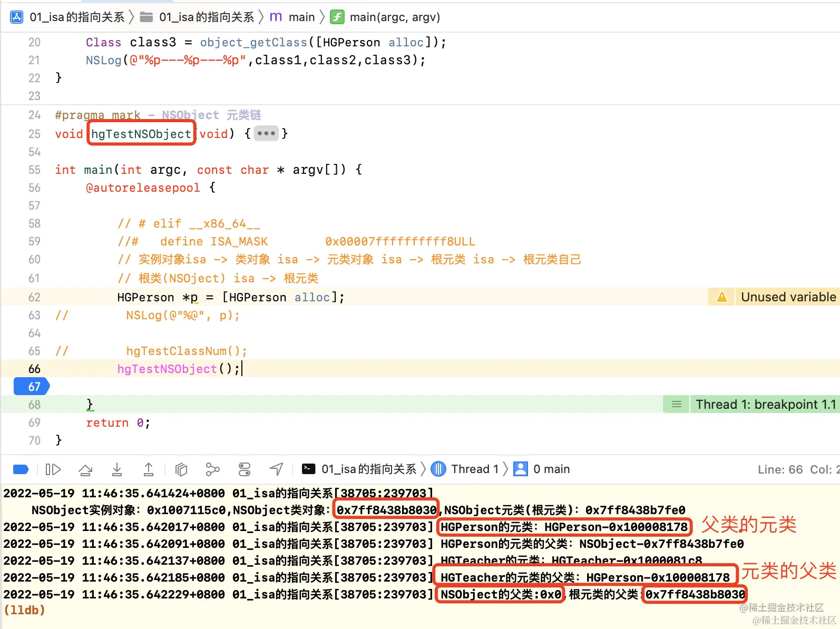Image resolution: width=840 pixels, height=629 pixels.
Task: Click return keyword on line 69
Action: [x=107, y=422]
